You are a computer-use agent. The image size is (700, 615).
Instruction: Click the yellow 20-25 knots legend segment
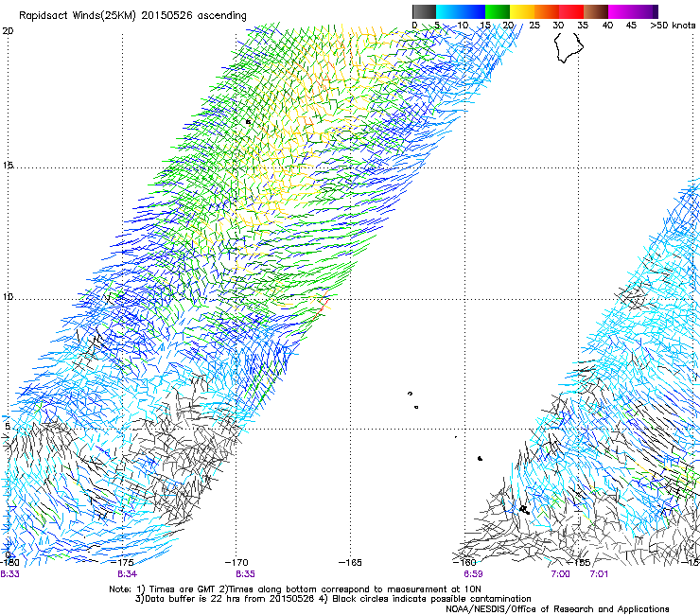point(522,11)
